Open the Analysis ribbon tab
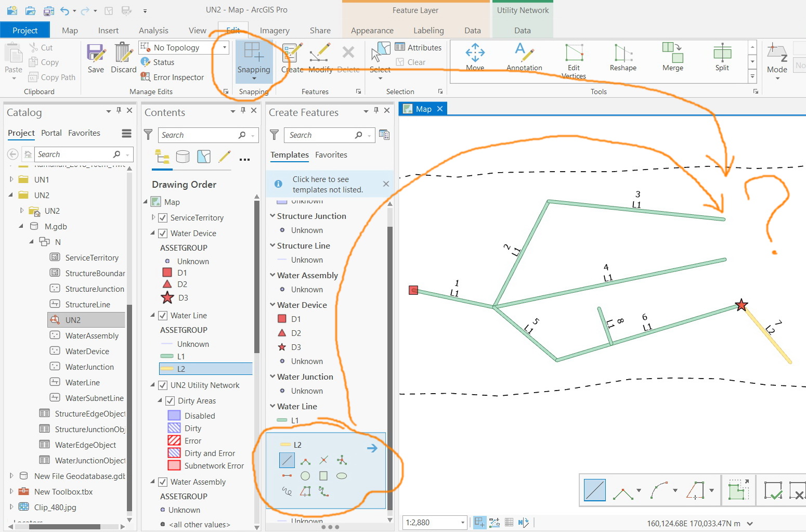This screenshot has width=806, height=532. tap(153, 31)
